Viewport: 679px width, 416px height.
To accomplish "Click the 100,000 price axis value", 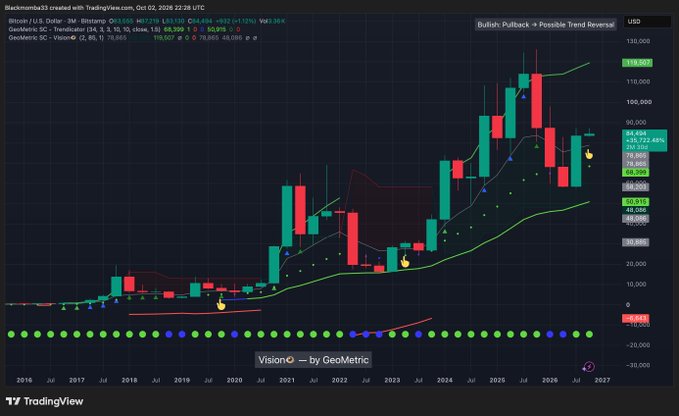I will (x=639, y=102).
